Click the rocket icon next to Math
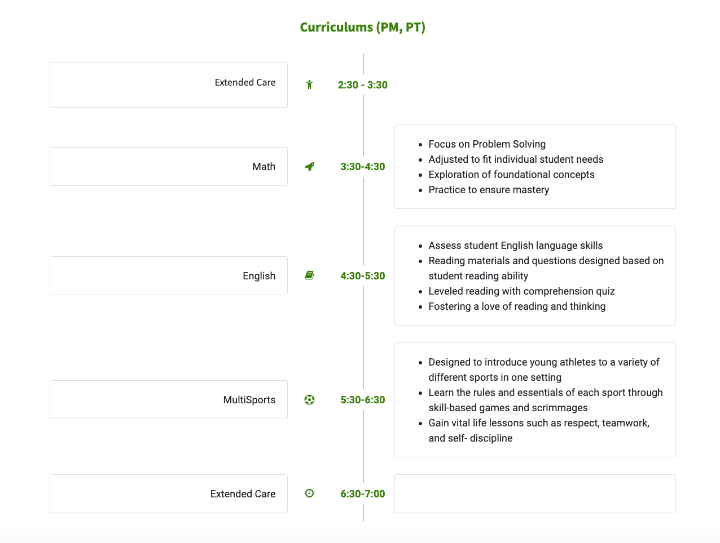 [310, 167]
